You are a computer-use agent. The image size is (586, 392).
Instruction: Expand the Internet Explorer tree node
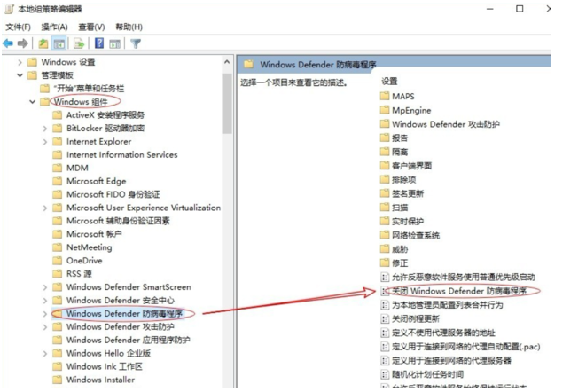[45, 142]
